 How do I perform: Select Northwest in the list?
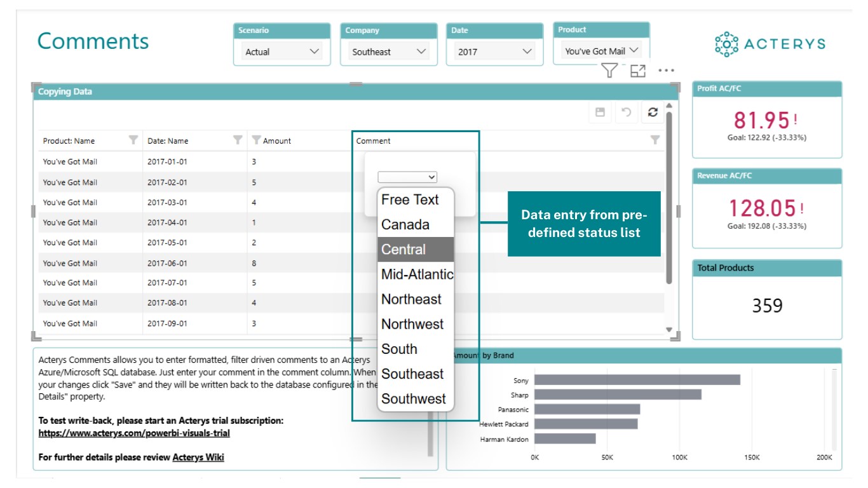(416, 324)
